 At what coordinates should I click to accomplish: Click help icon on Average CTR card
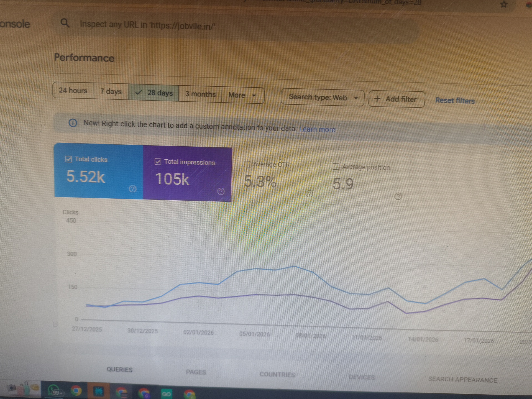[x=309, y=194]
